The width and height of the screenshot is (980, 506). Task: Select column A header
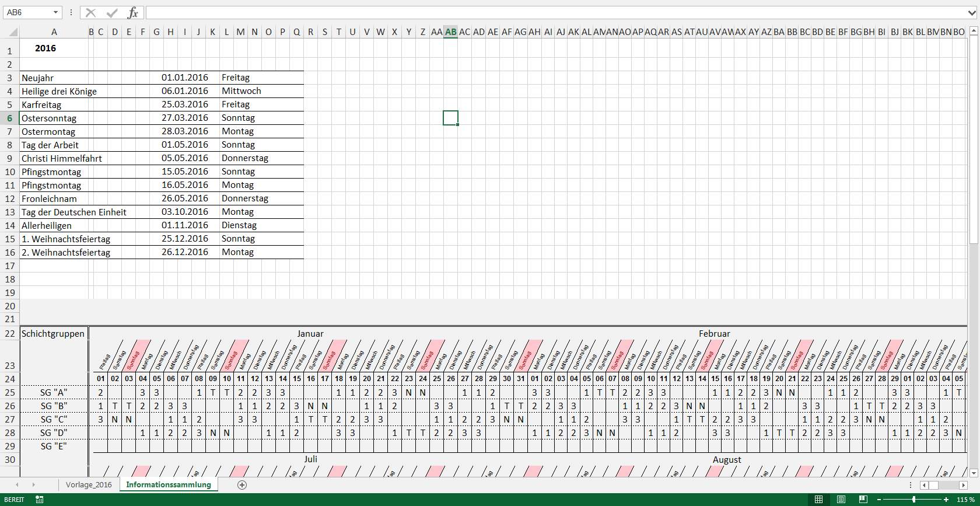coord(54,32)
